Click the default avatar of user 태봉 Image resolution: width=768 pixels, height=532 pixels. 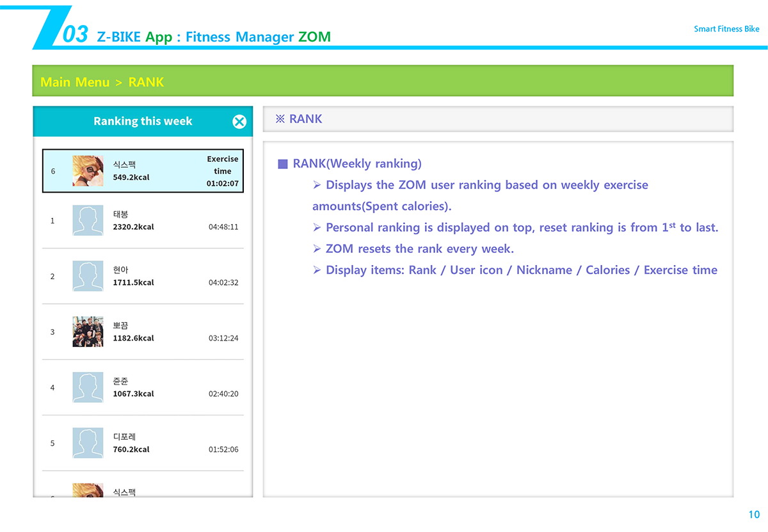(x=88, y=220)
